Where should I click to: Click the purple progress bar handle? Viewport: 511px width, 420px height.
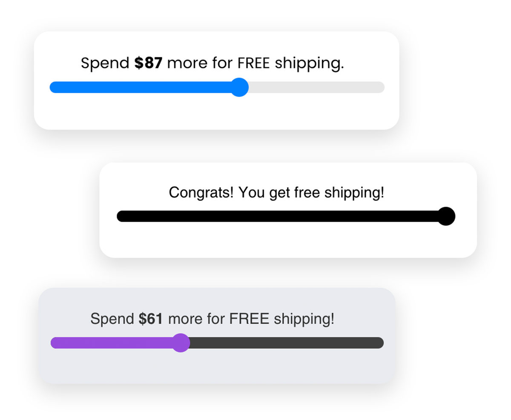pyautogui.click(x=181, y=343)
